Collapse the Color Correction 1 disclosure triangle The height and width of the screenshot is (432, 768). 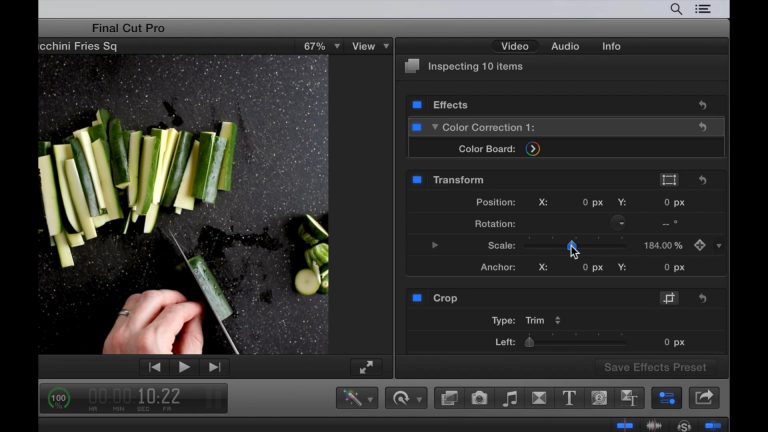point(435,127)
